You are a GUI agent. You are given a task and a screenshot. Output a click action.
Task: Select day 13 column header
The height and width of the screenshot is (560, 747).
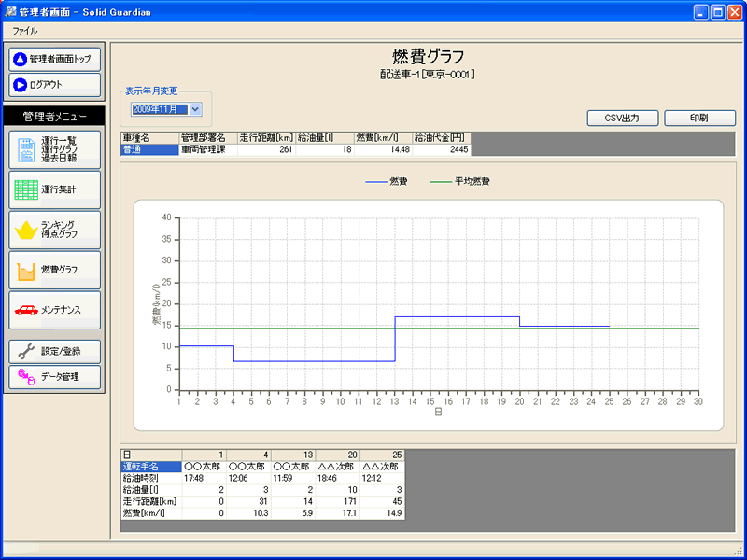coord(293,455)
